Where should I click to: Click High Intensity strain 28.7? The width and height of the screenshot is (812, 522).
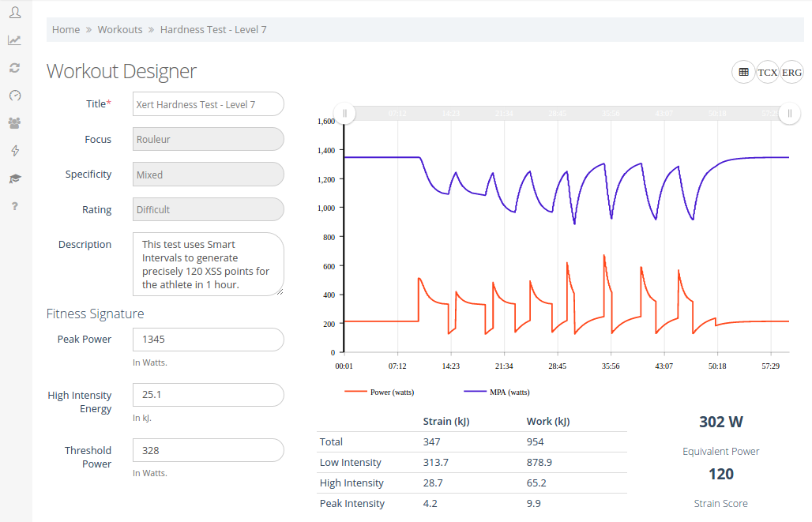click(433, 483)
